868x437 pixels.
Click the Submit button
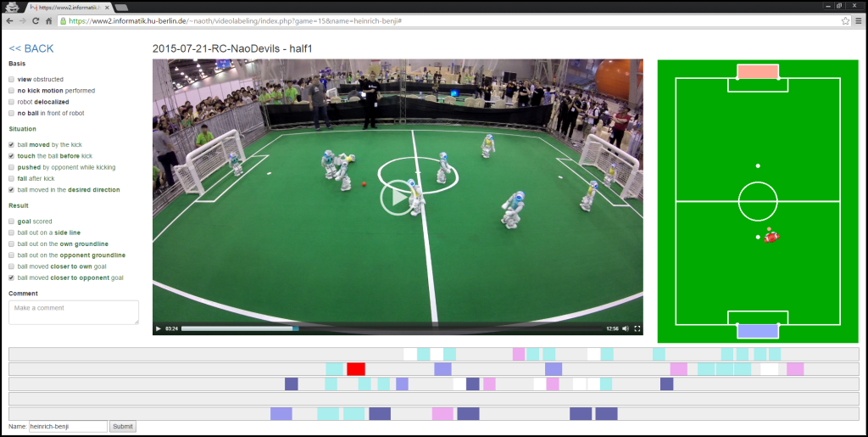point(122,427)
